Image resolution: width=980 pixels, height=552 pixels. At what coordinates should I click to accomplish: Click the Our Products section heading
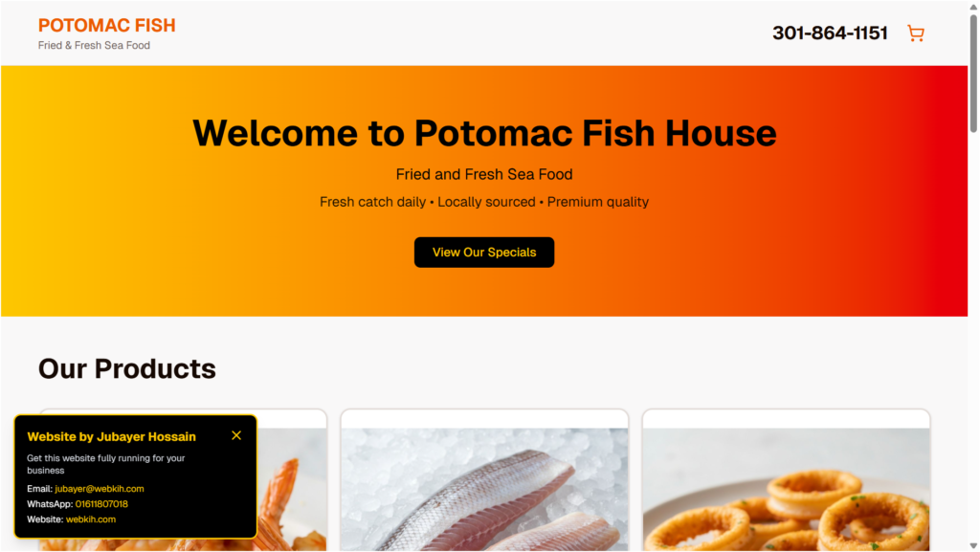[x=127, y=369]
